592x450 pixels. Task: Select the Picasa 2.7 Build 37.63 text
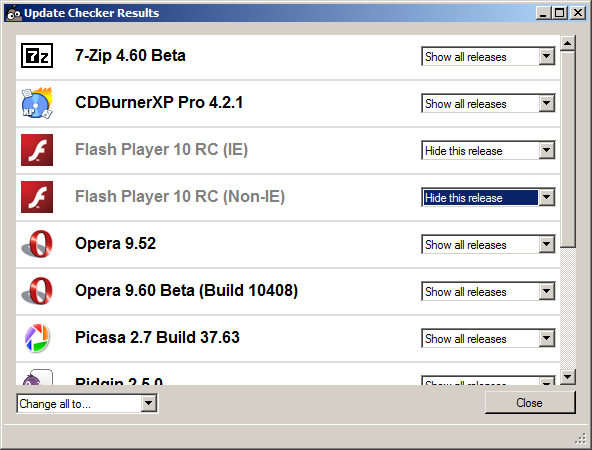click(157, 338)
